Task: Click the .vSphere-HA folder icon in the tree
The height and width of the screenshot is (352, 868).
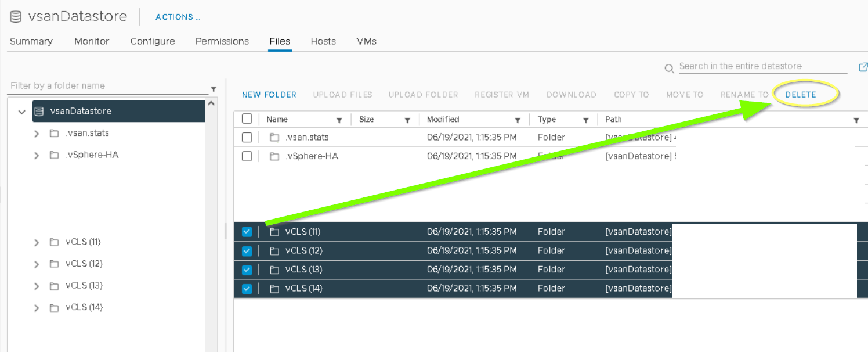Action: [55, 155]
